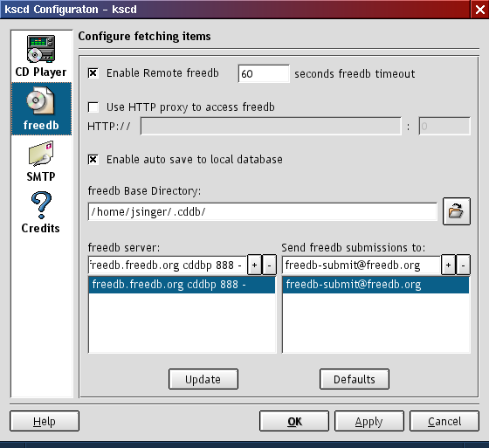Open Help for this dialog
Screen dimensions: 489x448
pos(45,421)
